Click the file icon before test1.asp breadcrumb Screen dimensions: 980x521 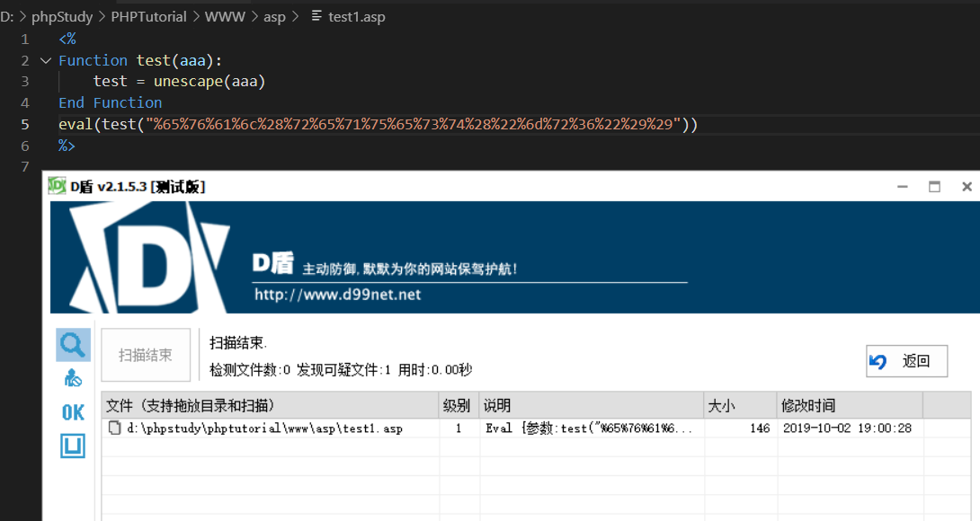316,15
